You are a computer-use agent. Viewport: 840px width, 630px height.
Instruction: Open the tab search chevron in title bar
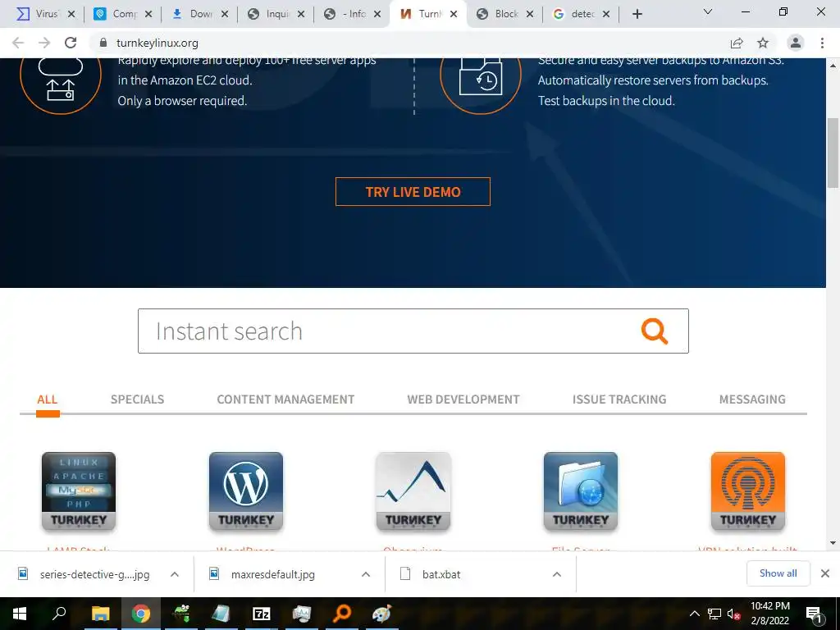(x=708, y=11)
